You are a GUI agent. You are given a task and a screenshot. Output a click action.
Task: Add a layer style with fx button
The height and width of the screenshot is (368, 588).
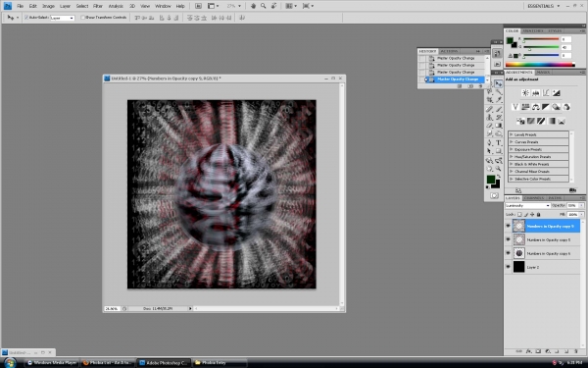(529, 351)
